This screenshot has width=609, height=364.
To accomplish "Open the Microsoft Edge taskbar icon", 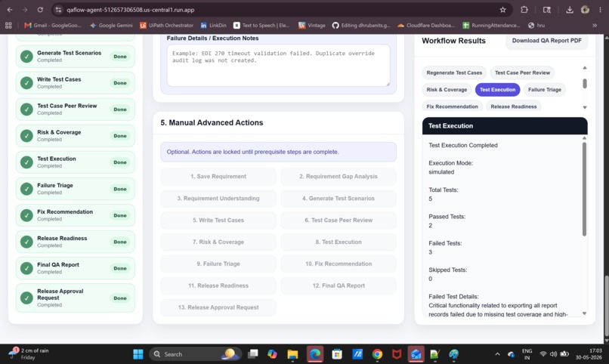I will click(315, 354).
